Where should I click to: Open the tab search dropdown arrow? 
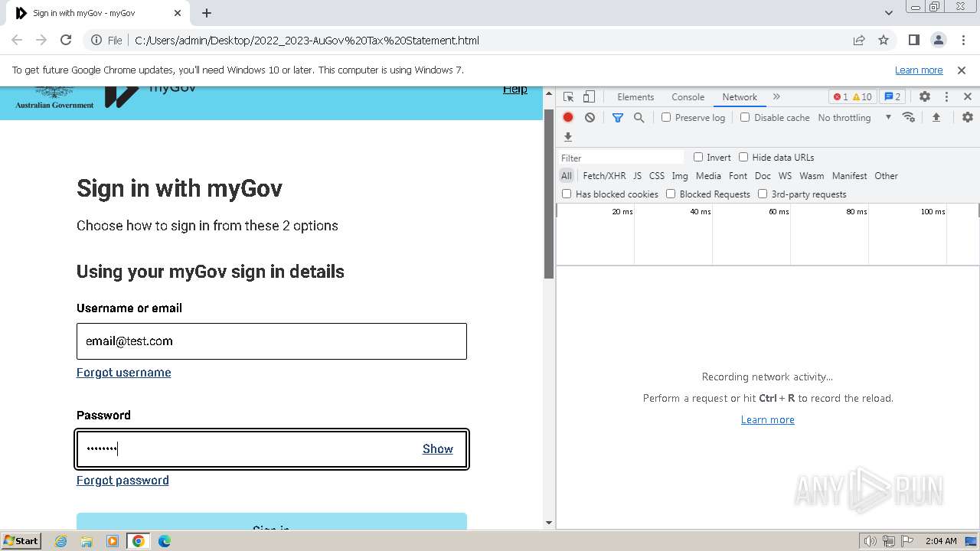[889, 13]
